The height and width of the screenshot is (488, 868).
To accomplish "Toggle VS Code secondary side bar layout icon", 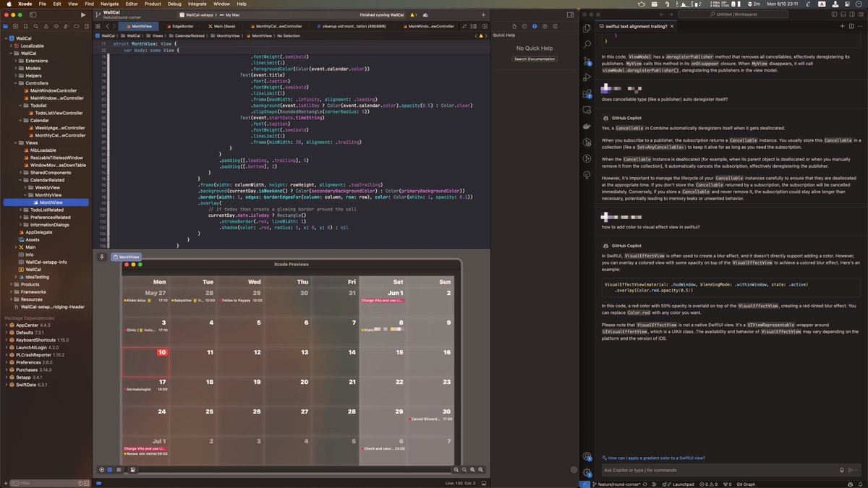I will (x=853, y=14).
